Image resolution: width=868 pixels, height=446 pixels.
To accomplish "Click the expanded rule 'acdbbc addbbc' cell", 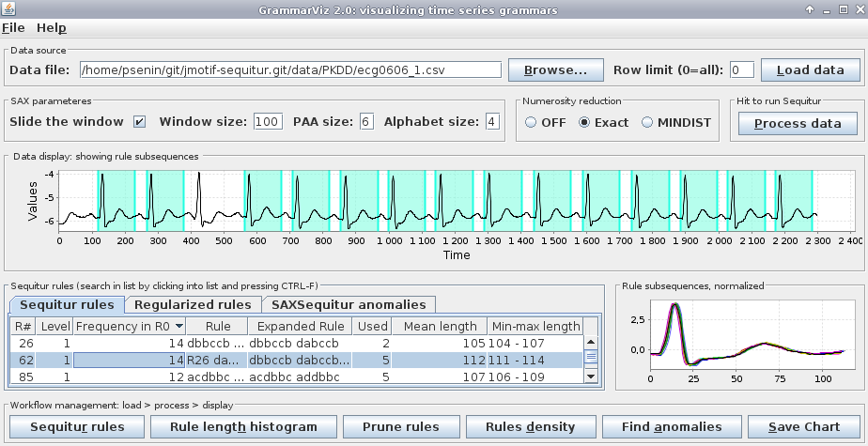I will 300,377.
